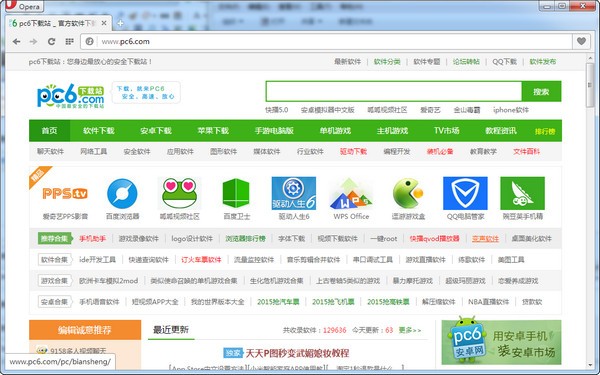Open the 豌豆荚手机精灵 app icon
600x375 pixels.
tap(523, 194)
